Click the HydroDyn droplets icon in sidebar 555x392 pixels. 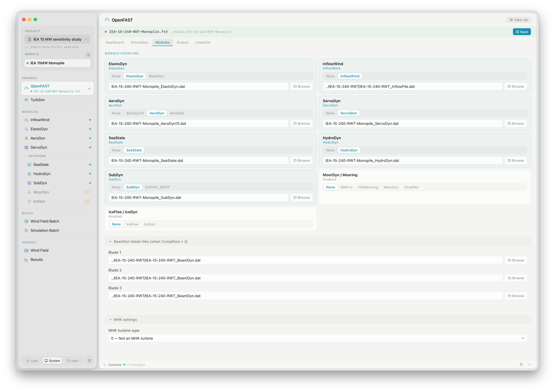[x=29, y=174]
